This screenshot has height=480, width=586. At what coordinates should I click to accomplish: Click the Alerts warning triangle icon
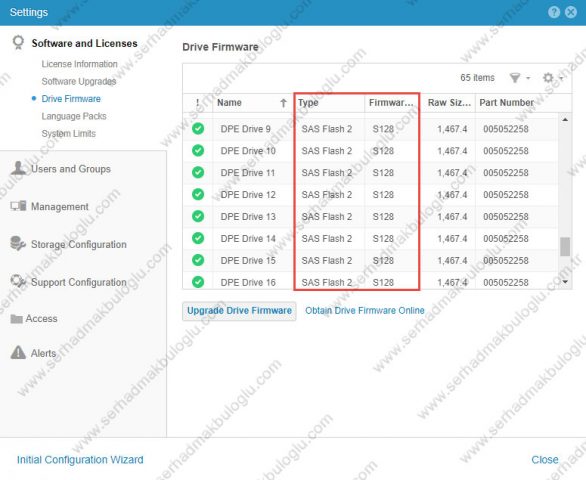(x=18, y=353)
